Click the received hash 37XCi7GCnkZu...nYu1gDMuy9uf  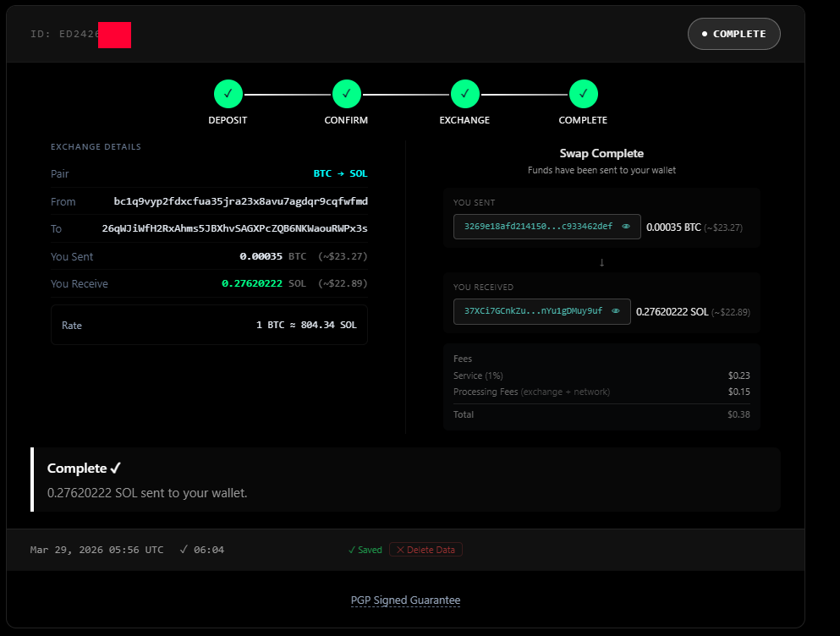tap(533, 310)
